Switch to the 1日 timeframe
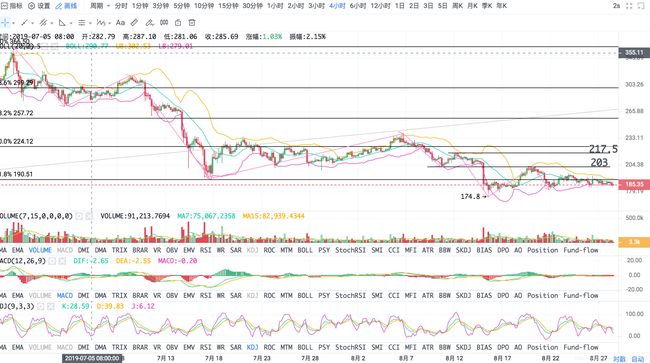This screenshot has height=363, width=650. click(x=400, y=6)
